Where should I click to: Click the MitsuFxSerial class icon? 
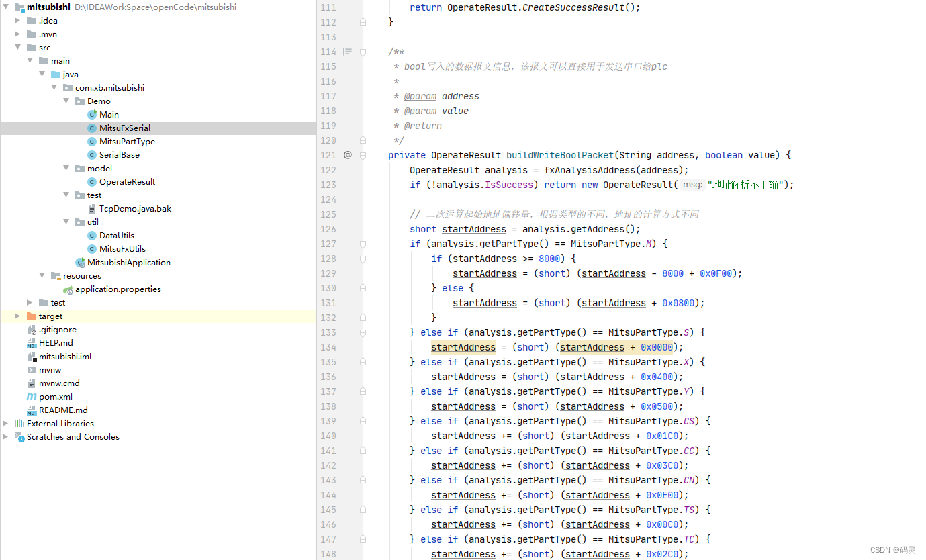point(93,128)
